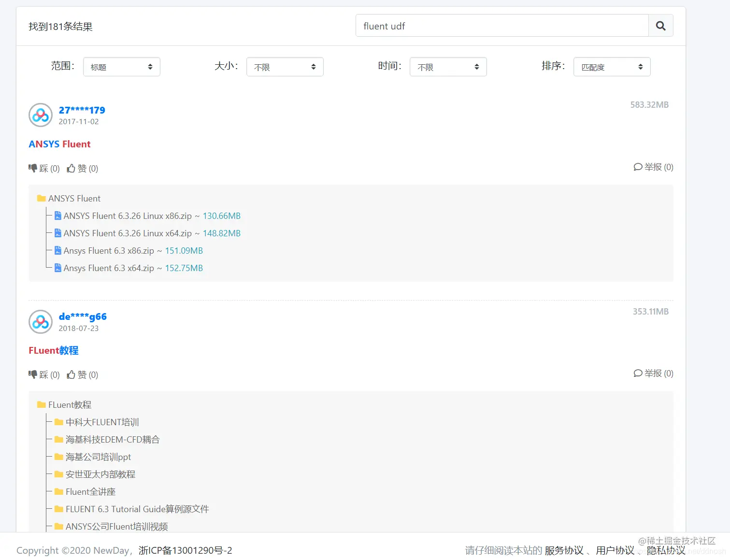Select text 'Ansys Fluent 6.3 x86.zip'
The image size is (730, 560).
pyautogui.click(x=109, y=250)
